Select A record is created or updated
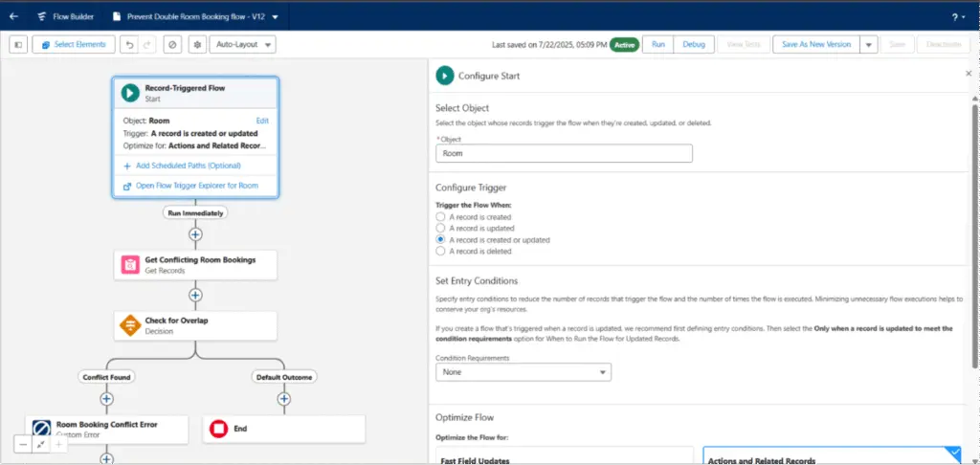 [x=440, y=239]
